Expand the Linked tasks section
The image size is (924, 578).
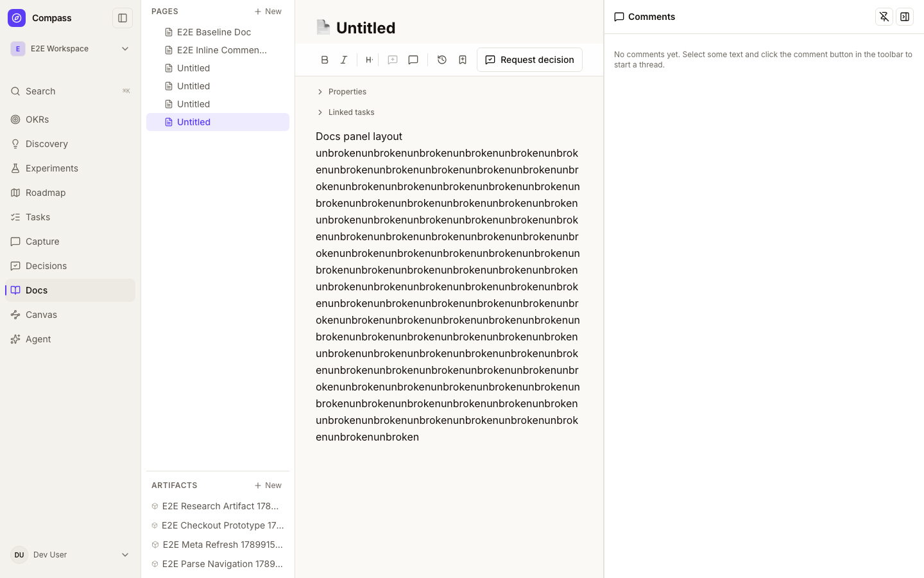[345, 112]
